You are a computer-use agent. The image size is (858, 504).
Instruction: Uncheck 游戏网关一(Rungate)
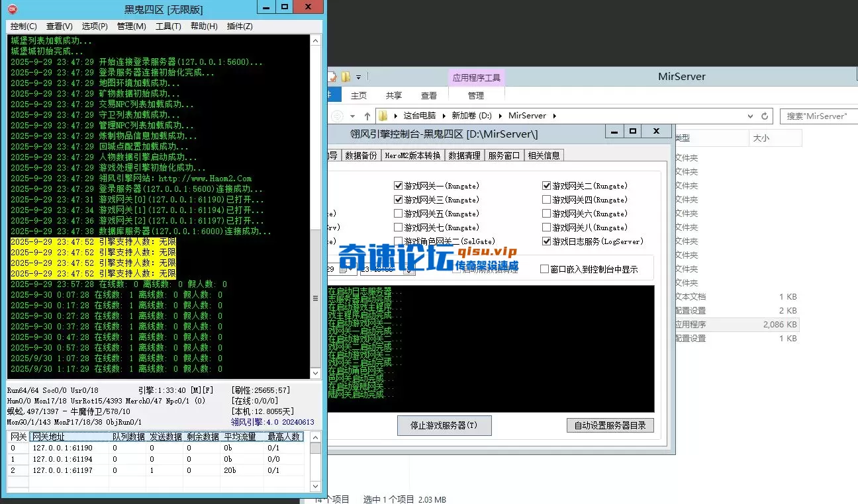click(x=397, y=185)
